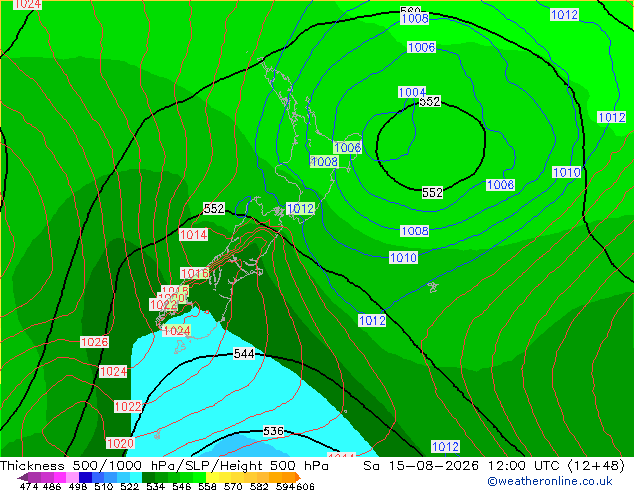Click the '1016' isobar label on South Island coast
Image resolution: width=634 pixels, height=490 pixels.
pyautogui.click(x=195, y=273)
